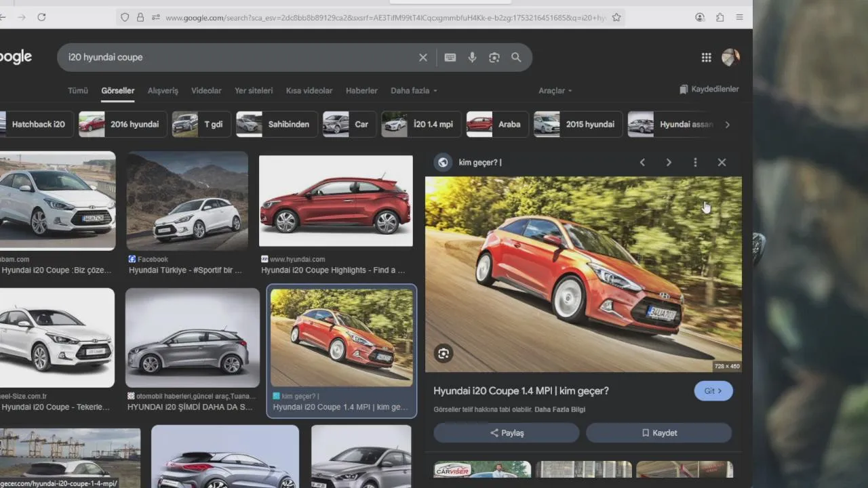Image resolution: width=868 pixels, height=488 pixels.
Task: Clear the search box with the X icon
Action: (x=423, y=58)
